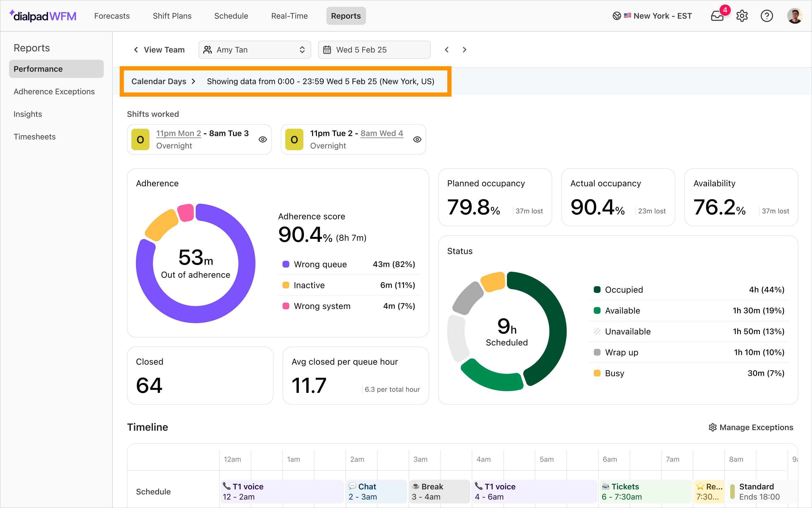812x508 pixels.
Task: Go to the next day arrow
Action: click(464, 50)
